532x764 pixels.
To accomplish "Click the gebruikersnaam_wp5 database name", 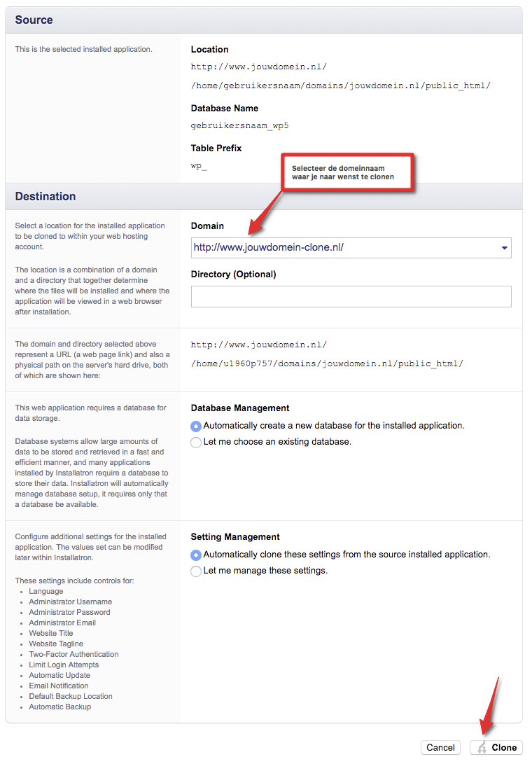I will click(239, 126).
